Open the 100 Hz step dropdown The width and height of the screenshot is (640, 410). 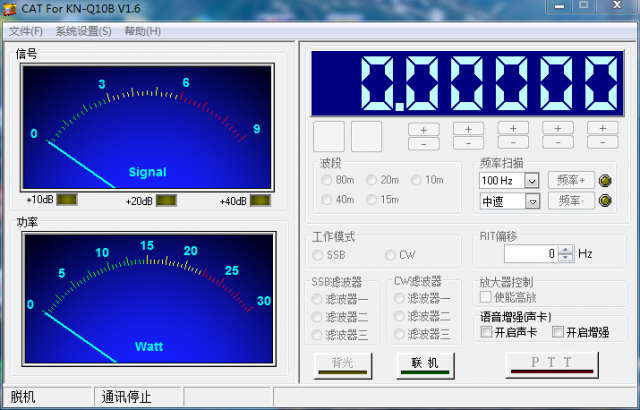(x=531, y=180)
